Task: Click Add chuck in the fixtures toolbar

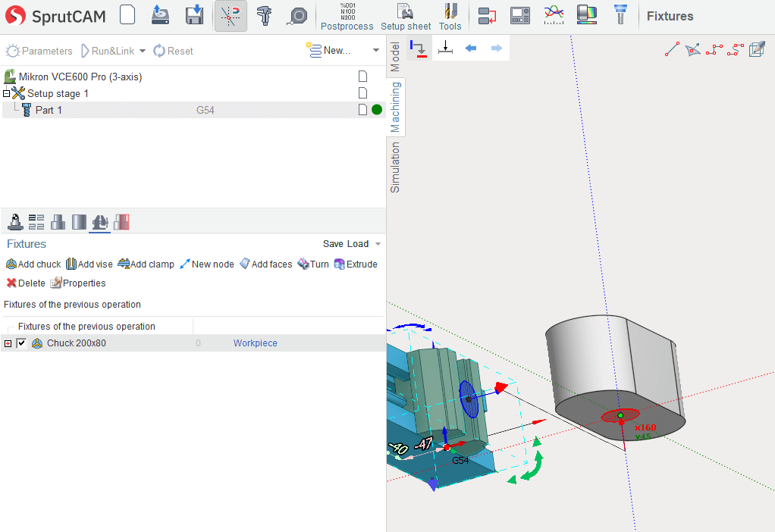Action: 33,264
